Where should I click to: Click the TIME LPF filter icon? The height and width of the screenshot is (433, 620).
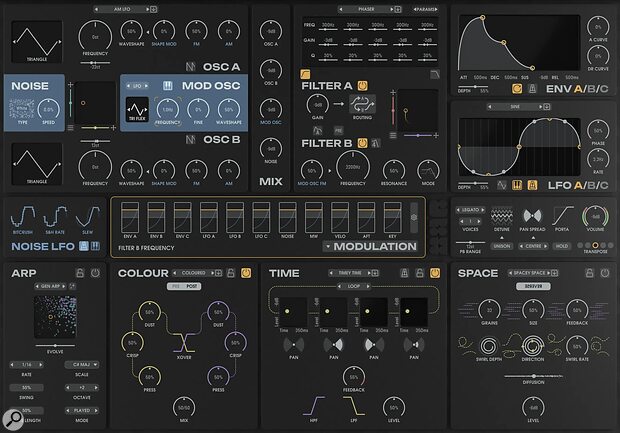[353, 406]
